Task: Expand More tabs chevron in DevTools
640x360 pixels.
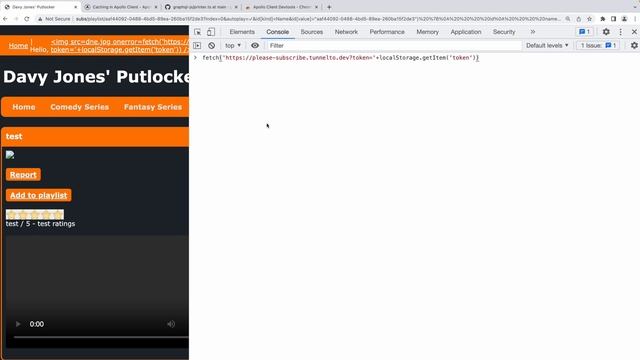Action: click(533, 32)
